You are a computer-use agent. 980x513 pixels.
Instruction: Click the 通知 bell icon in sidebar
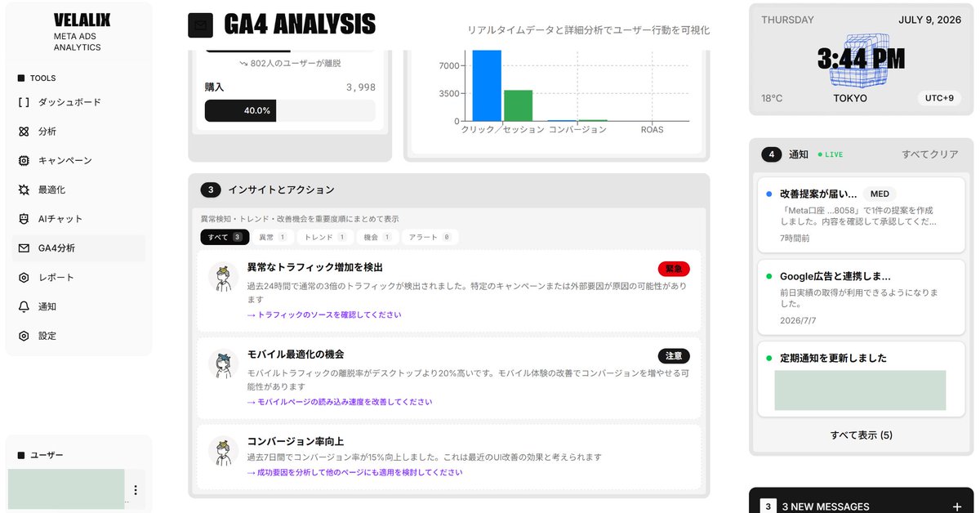click(24, 306)
